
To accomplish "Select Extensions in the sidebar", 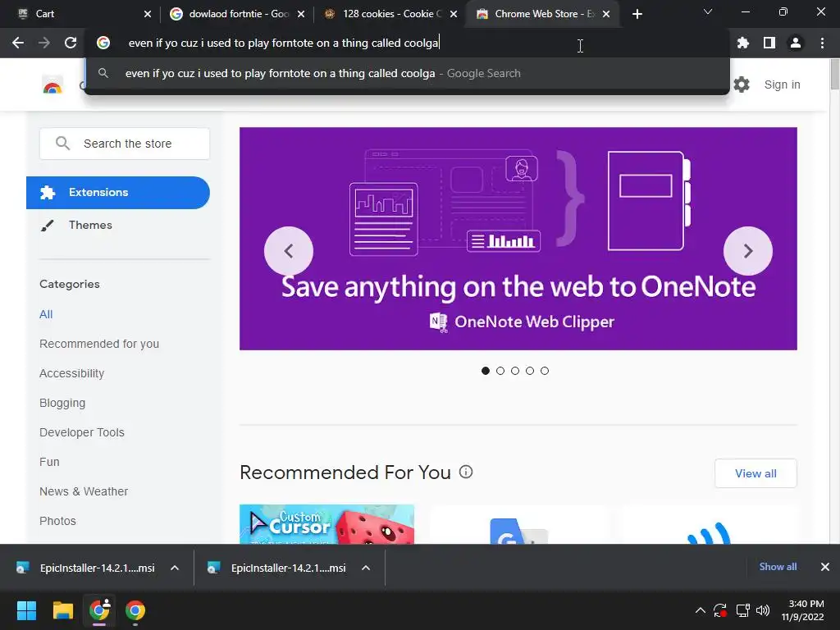I will [x=118, y=192].
